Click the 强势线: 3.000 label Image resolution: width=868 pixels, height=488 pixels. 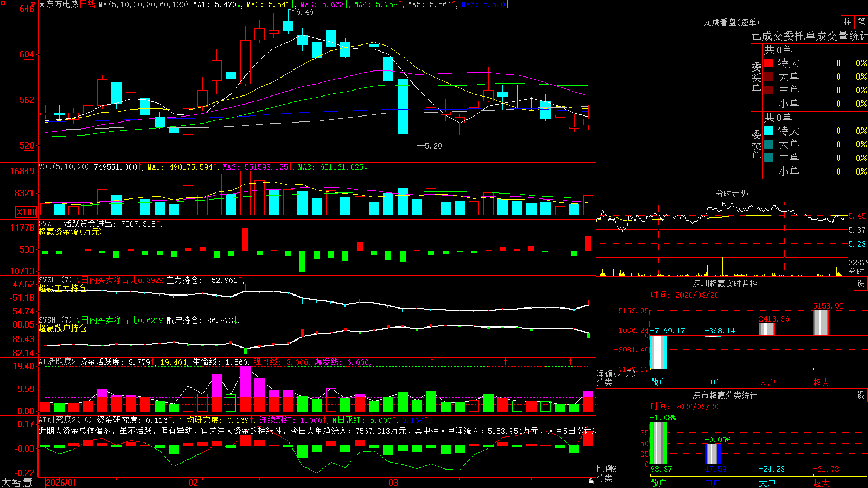click(x=281, y=362)
